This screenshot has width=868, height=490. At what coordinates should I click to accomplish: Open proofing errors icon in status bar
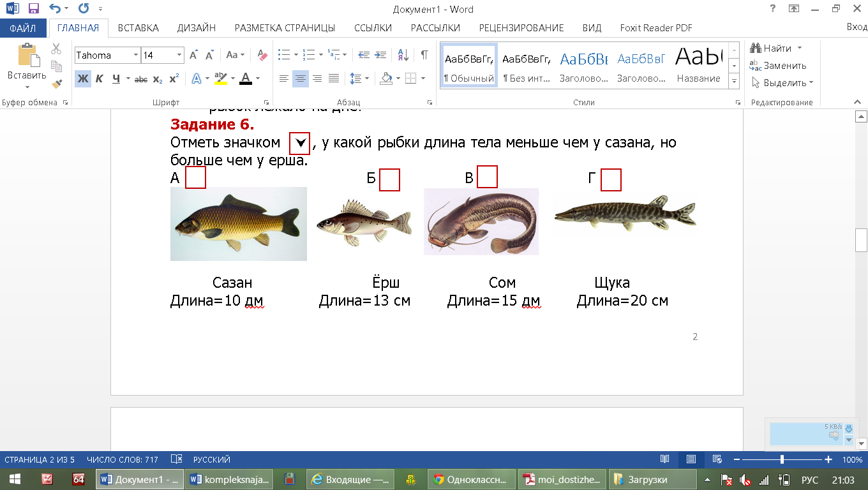177,459
